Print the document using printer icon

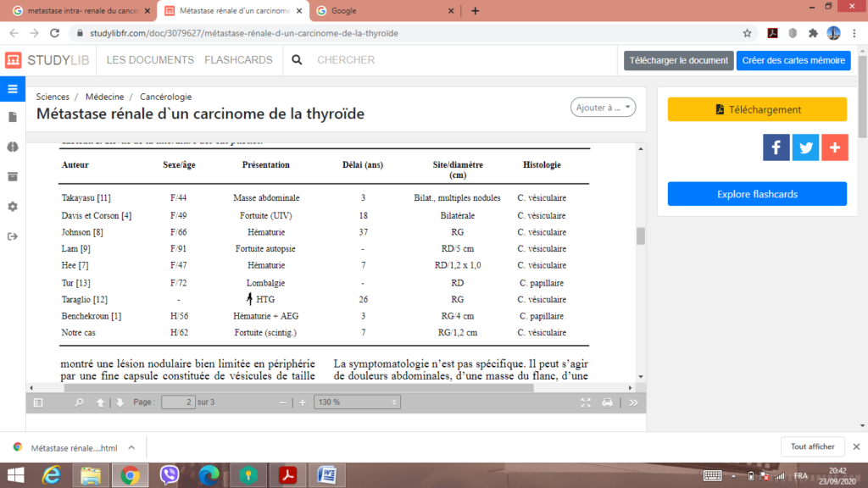[607, 402]
